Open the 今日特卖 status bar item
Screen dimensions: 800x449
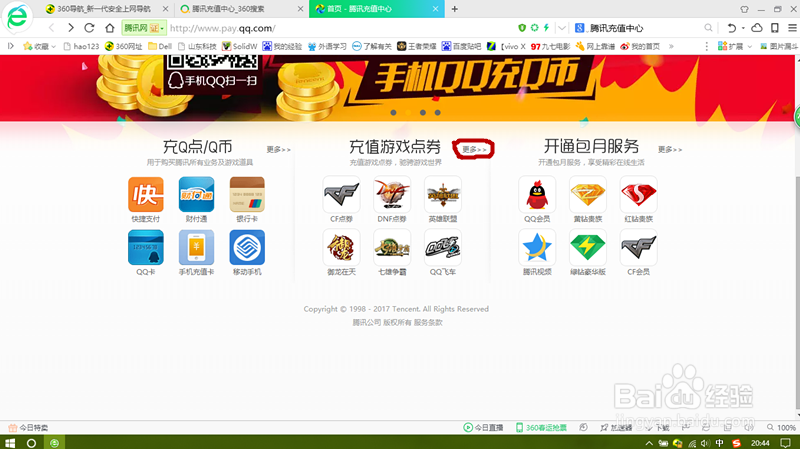(28, 428)
